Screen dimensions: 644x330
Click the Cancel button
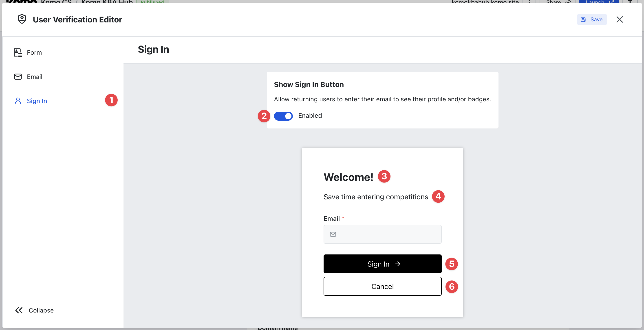(382, 286)
